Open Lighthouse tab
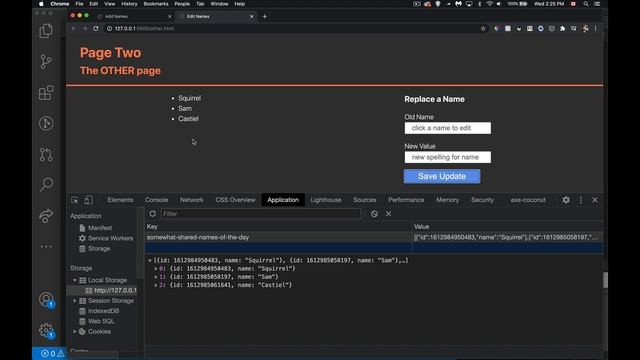 point(326,200)
